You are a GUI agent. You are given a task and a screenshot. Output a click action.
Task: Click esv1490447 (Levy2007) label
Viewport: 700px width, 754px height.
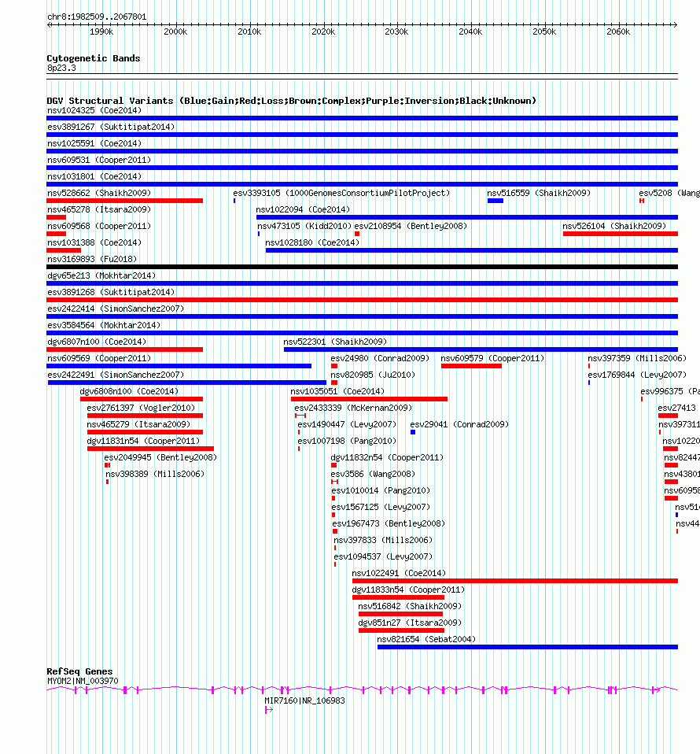click(x=347, y=424)
